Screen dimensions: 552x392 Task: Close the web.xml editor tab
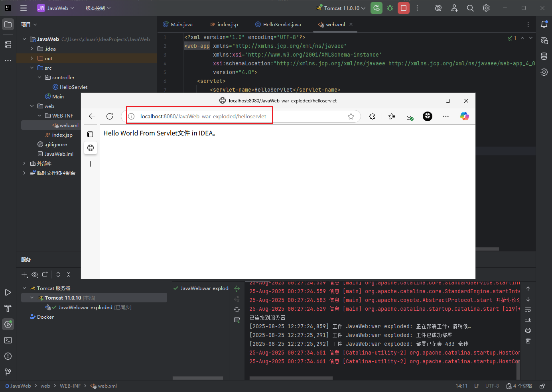(x=351, y=24)
